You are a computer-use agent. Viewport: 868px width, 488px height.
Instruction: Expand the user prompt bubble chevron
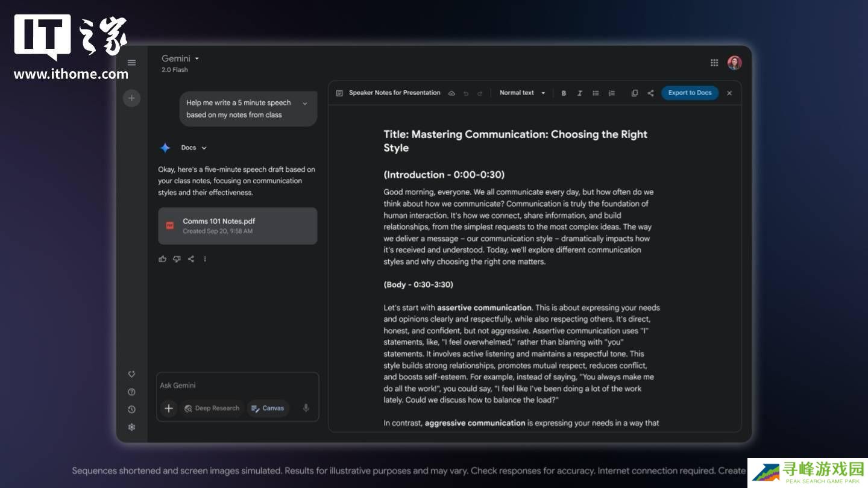coord(304,104)
